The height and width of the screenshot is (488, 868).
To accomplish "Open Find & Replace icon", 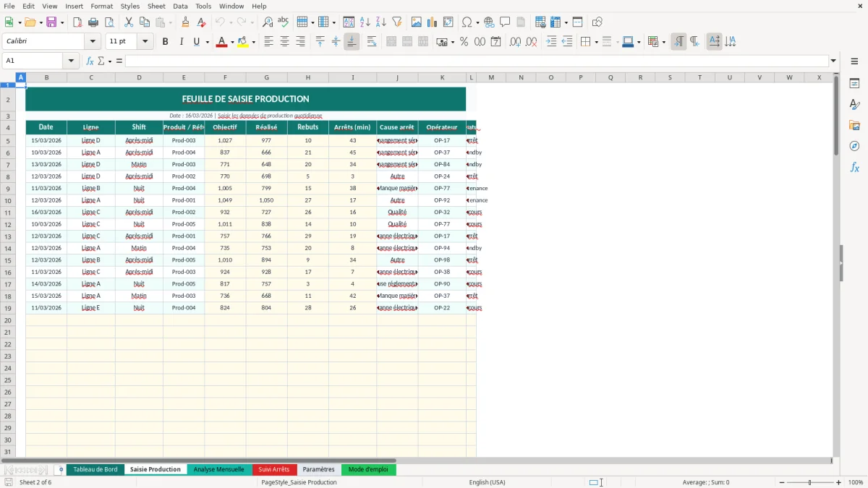I will click(x=268, y=22).
